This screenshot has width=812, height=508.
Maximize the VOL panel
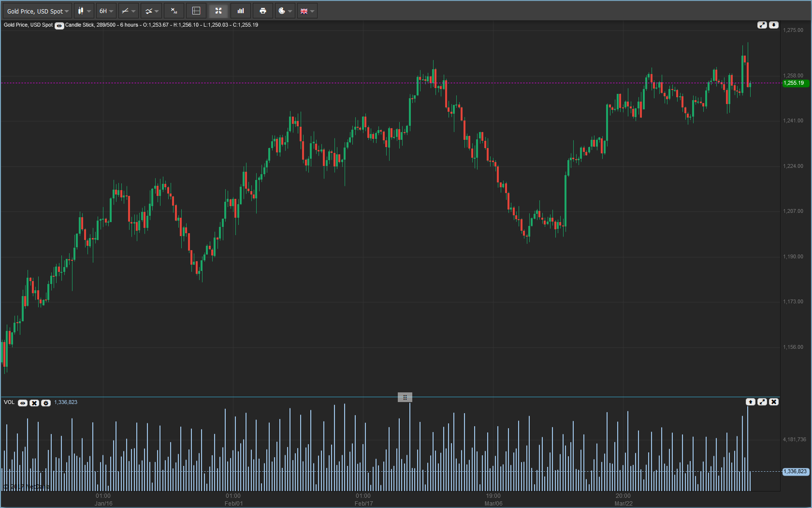click(762, 402)
